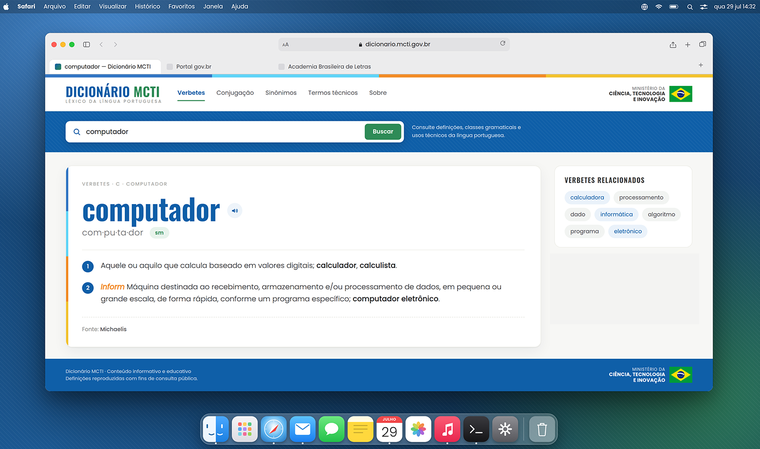
Task: Click the date and time in the menu bar
Action: [x=734, y=7]
